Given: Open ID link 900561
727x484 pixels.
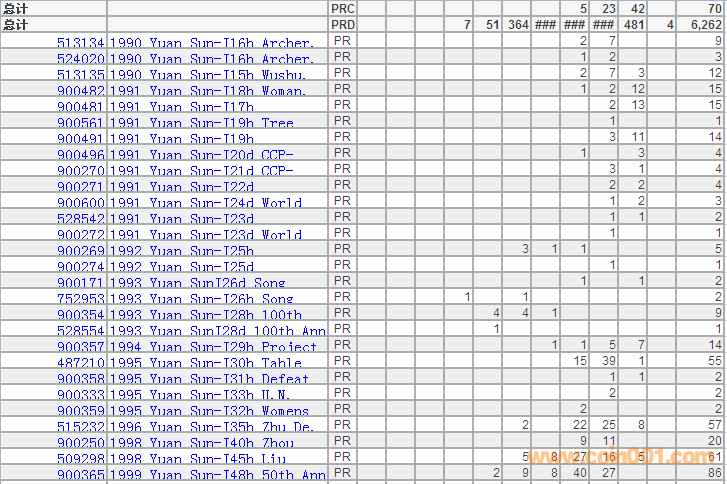Looking at the screenshot, I should pyautogui.click(x=81, y=123).
